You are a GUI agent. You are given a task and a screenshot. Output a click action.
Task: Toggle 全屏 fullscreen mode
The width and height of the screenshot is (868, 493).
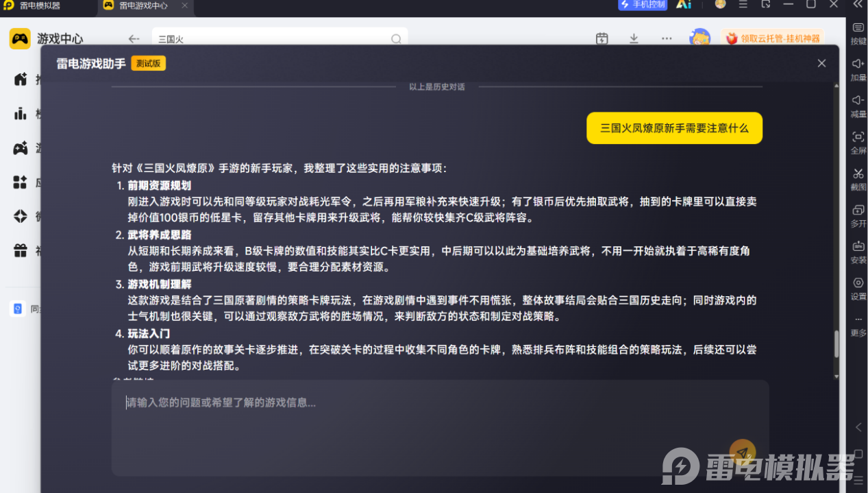pos(858,142)
